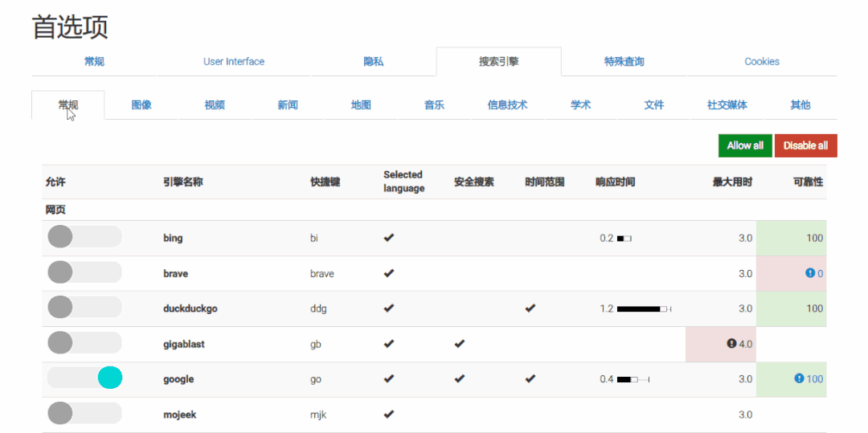Click duckduckgo's response time bar
Viewport: 868px width, 433px height.
pyautogui.click(x=645, y=308)
